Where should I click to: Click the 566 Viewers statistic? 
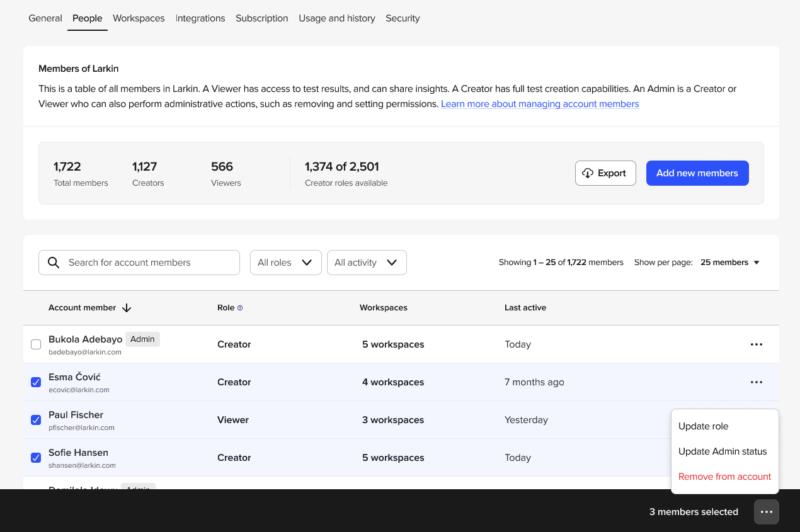click(226, 173)
